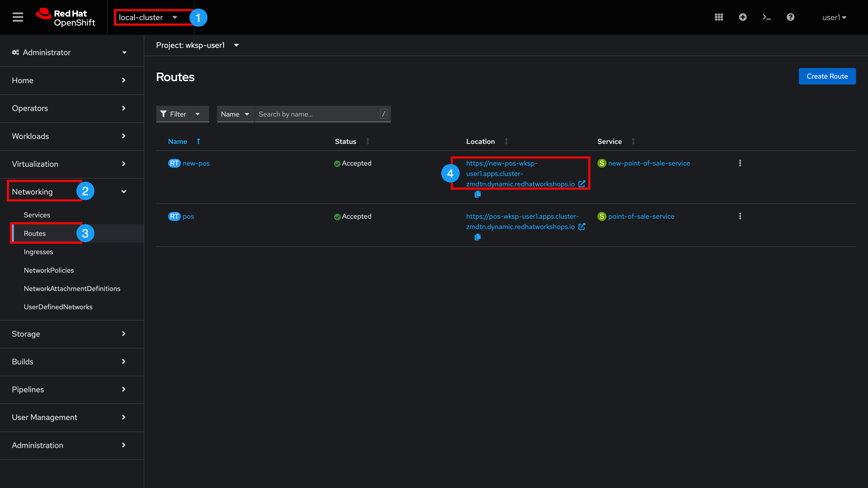Open the new-pos-wksp-user1 location URL
Image resolution: width=868 pixels, height=488 pixels.
pos(520,174)
